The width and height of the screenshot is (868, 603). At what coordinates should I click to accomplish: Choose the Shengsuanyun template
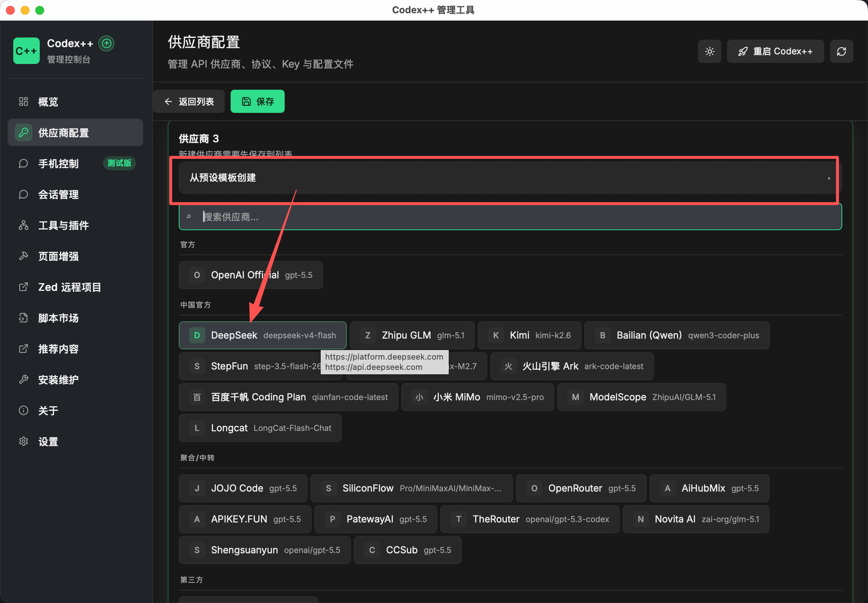coord(264,550)
